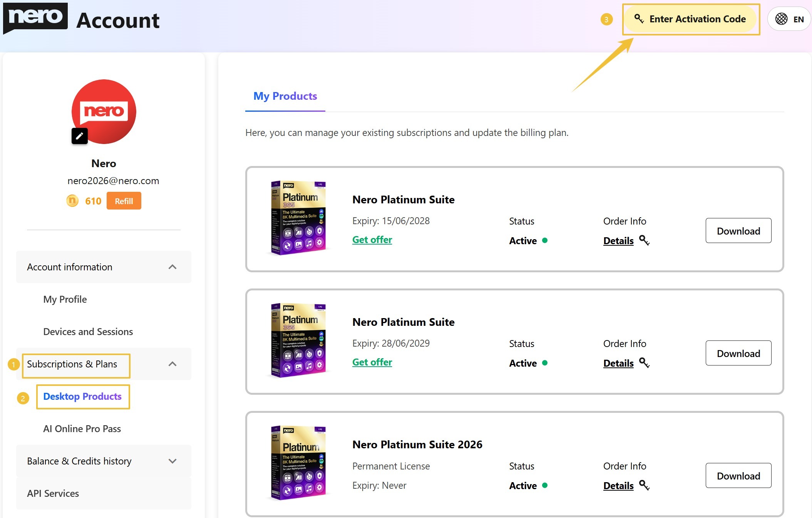Click the subscriptions management description text
Viewport: 812px width, 518px height.
(x=407, y=132)
